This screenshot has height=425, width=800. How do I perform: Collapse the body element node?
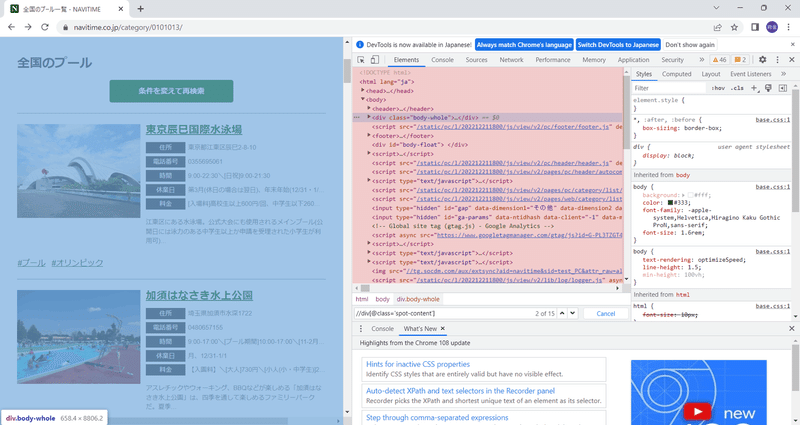pyautogui.click(x=363, y=99)
